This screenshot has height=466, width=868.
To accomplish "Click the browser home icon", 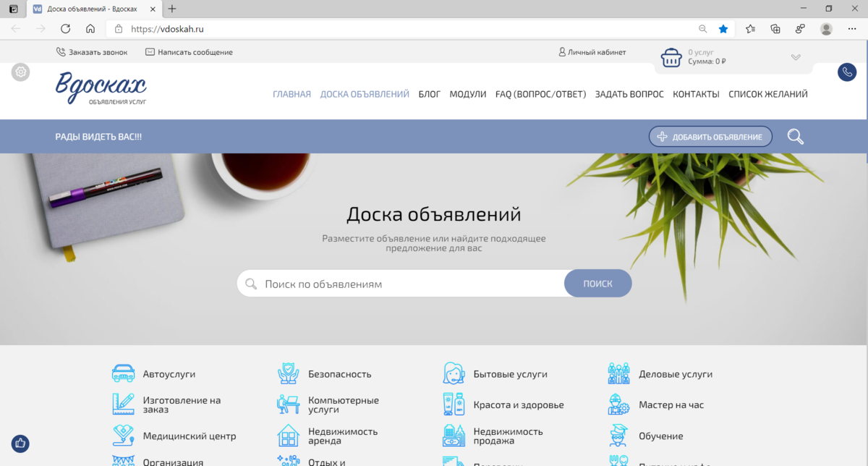I will point(90,29).
